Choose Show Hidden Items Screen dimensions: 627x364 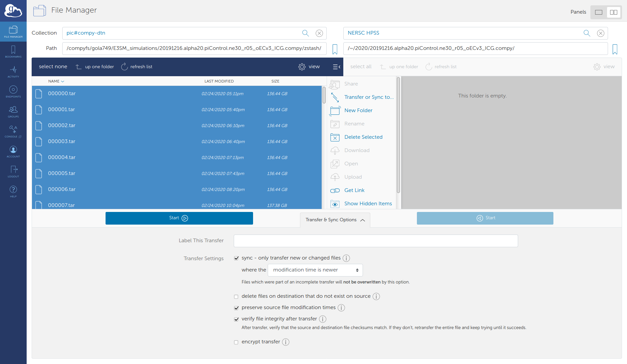tap(362, 204)
